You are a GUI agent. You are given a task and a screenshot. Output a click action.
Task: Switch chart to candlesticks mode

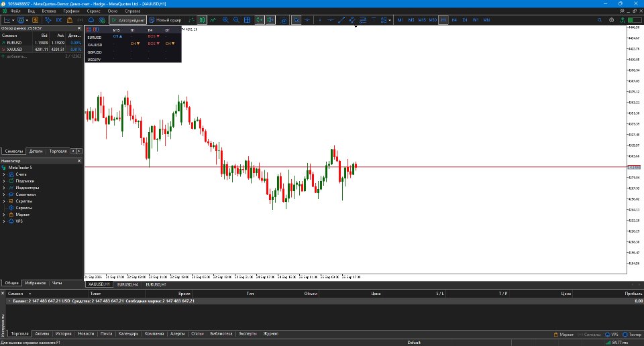pyautogui.click(x=202, y=19)
